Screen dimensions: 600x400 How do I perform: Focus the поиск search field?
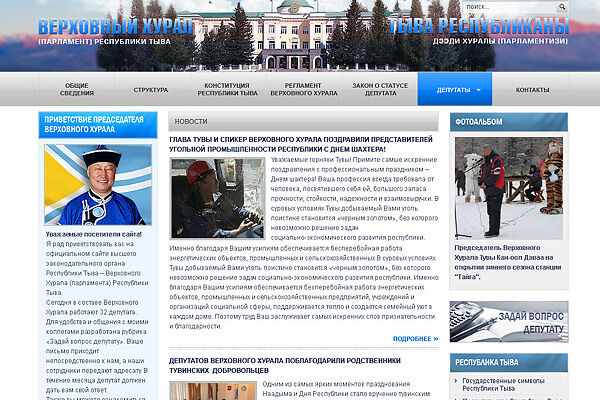(510, 7)
